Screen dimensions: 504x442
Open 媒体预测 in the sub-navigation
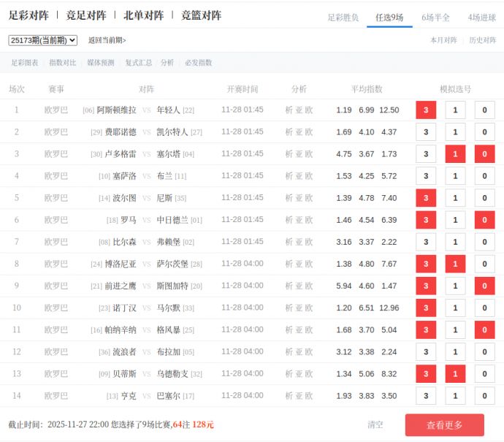101,63
